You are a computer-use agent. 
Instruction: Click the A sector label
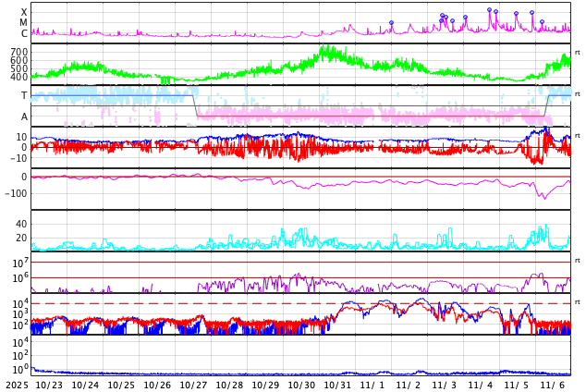coord(24,117)
